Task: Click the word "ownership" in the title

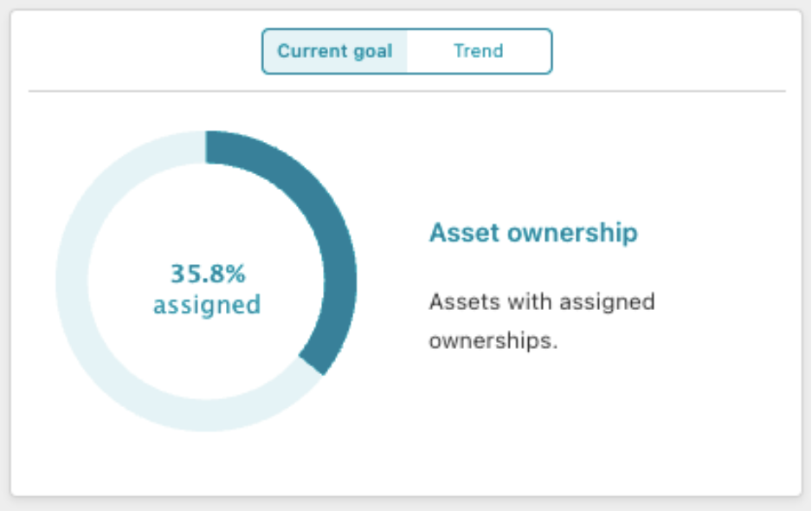Action: coord(572,232)
